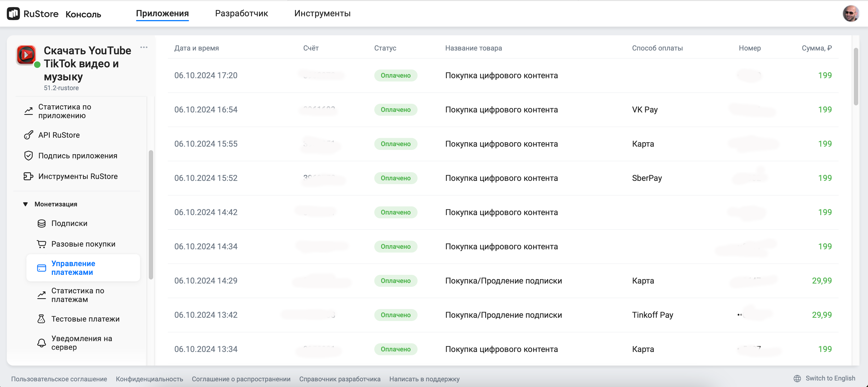Click the Subscriptions coins icon
868x387 pixels.
[x=41, y=224]
